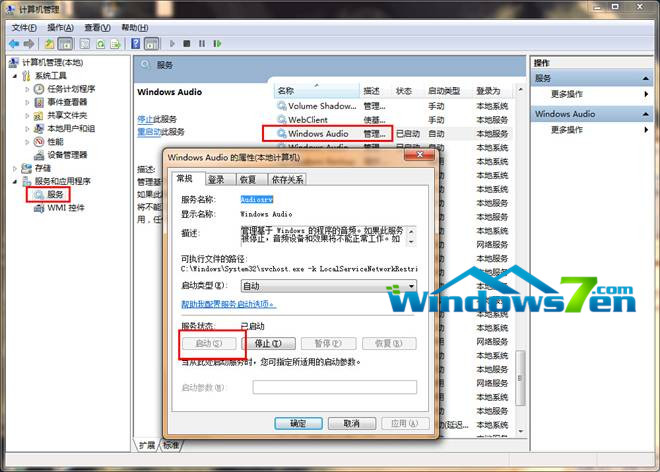The width and height of the screenshot is (660, 472).
Task: Click the Stop Service square toolbar icon
Action: coord(187,44)
